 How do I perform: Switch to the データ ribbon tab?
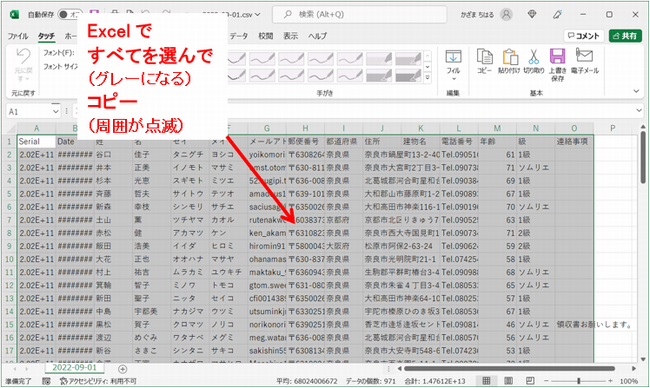(239, 36)
